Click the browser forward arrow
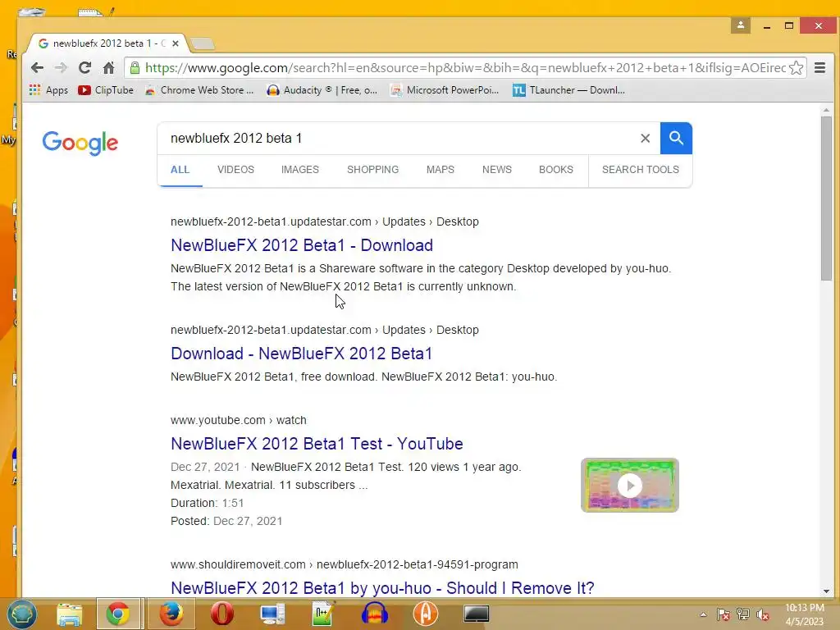840x630 pixels. [61, 67]
